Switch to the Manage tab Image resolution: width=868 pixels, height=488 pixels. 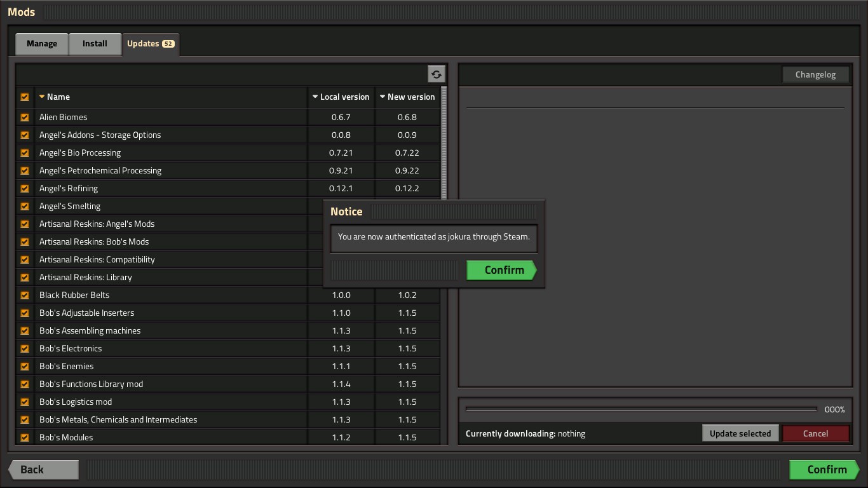point(42,44)
